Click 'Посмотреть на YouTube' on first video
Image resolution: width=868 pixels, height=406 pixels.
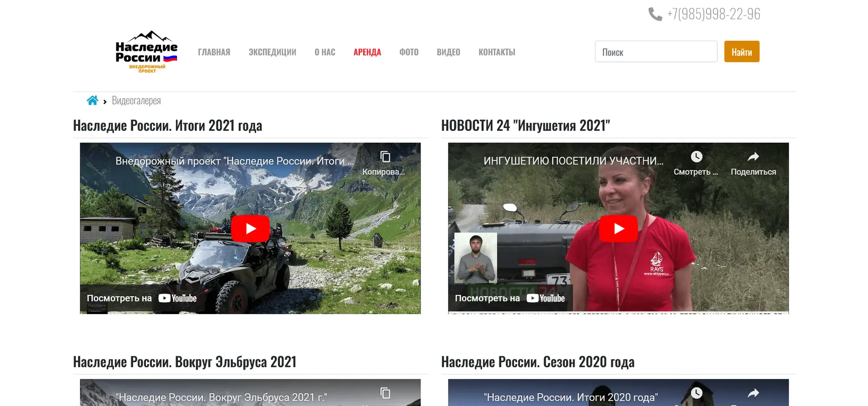(141, 298)
